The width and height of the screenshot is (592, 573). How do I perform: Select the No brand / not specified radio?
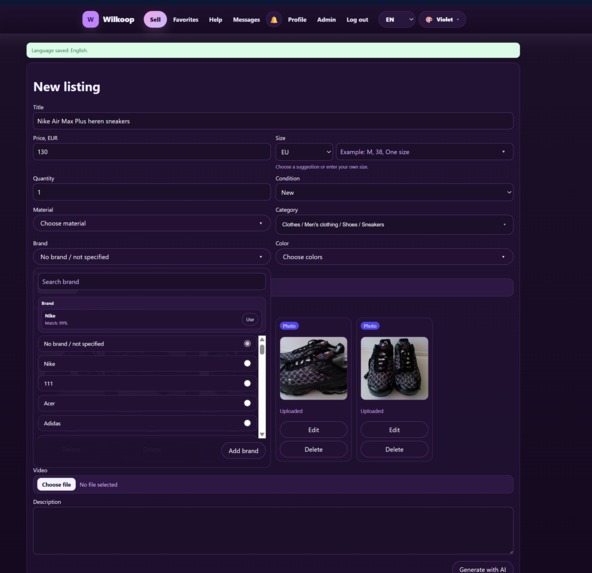pyautogui.click(x=247, y=343)
